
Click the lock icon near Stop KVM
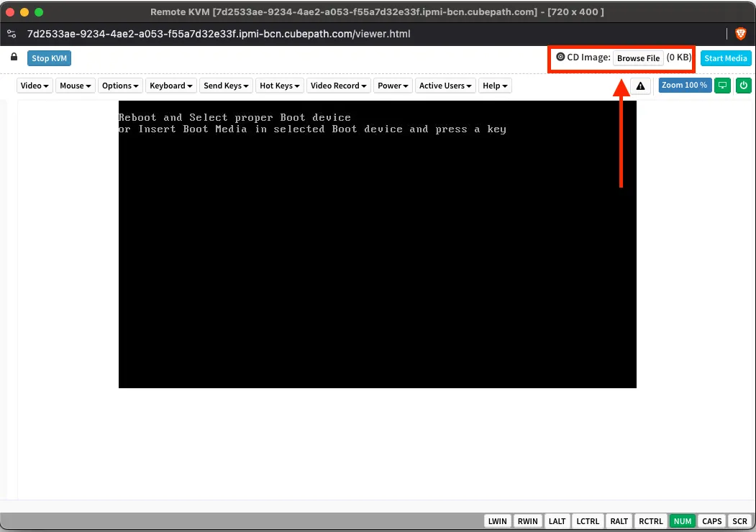[14, 58]
